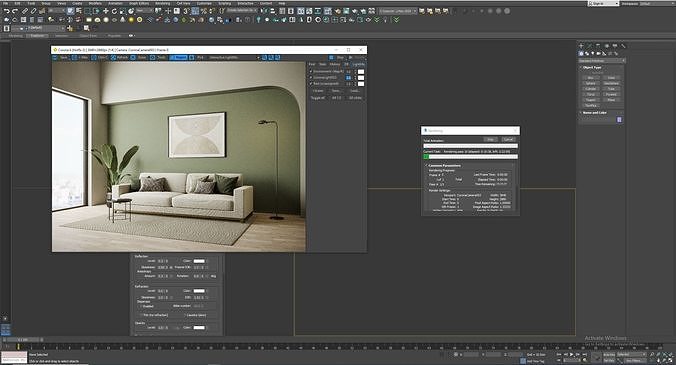Image resolution: width=676 pixels, height=365 pixels.
Task: Switch to the History tab in frame buffer
Action: [x=335, y=64]
